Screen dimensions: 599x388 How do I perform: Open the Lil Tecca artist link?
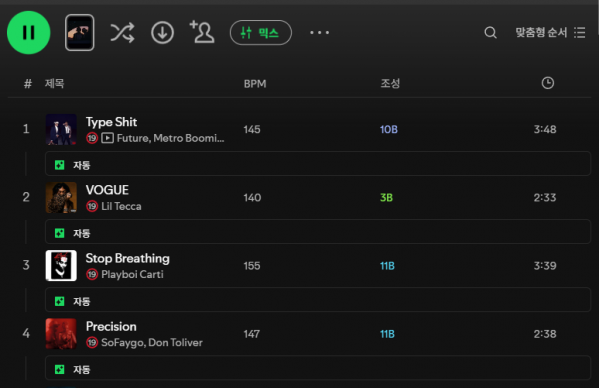pos(121,206)
